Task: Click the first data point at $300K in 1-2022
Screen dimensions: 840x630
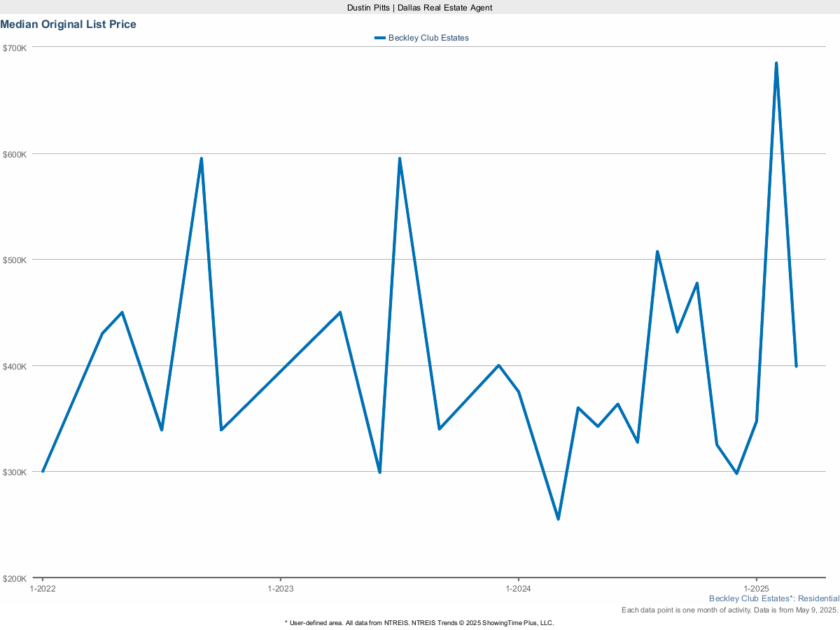Action: pyautogui.click(x=43, y=471)
